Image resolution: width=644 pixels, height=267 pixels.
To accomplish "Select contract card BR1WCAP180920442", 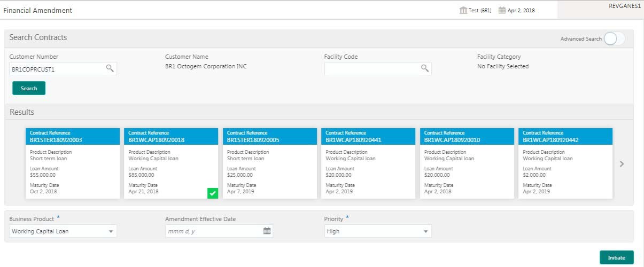I will click(565, 163).
